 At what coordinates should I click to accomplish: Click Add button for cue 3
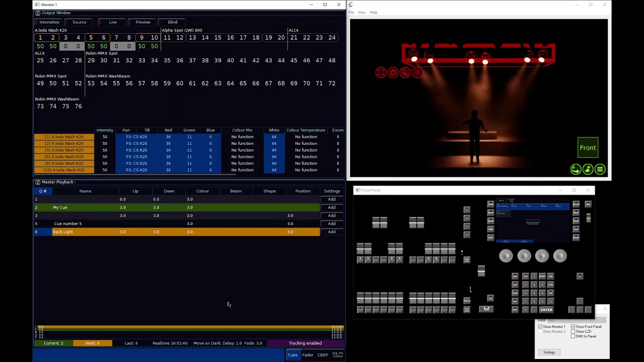pos(332,215)
